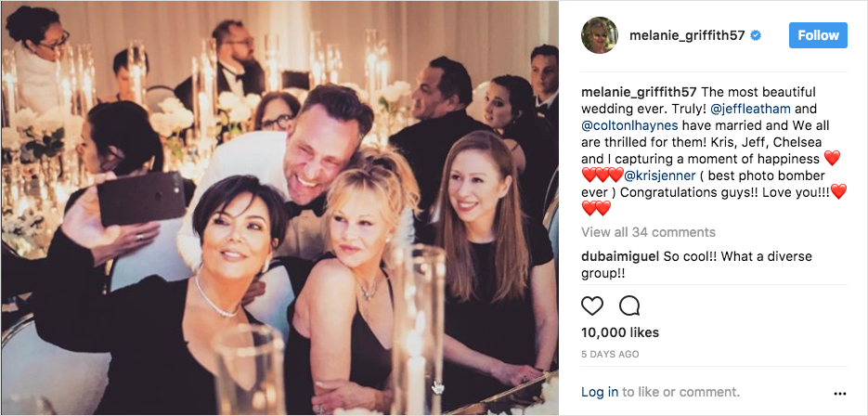
Task: Click the 'like or comment' input area
Action: [x=681, y=392]
